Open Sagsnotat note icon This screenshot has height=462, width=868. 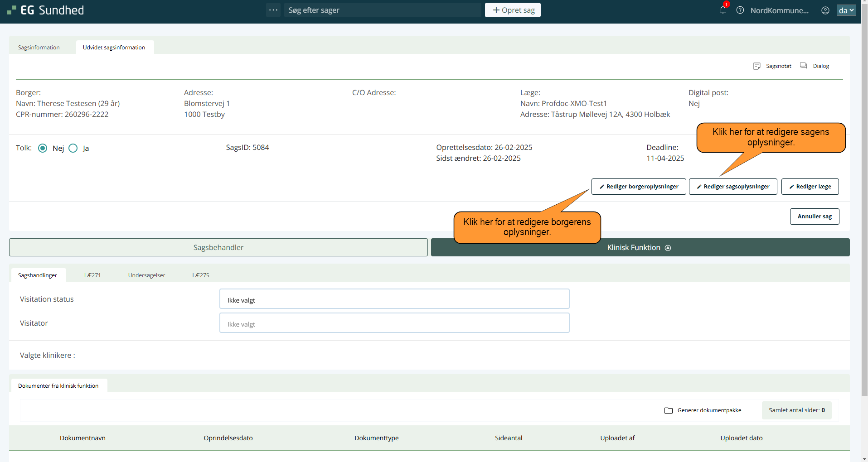(x=756, y=66)
